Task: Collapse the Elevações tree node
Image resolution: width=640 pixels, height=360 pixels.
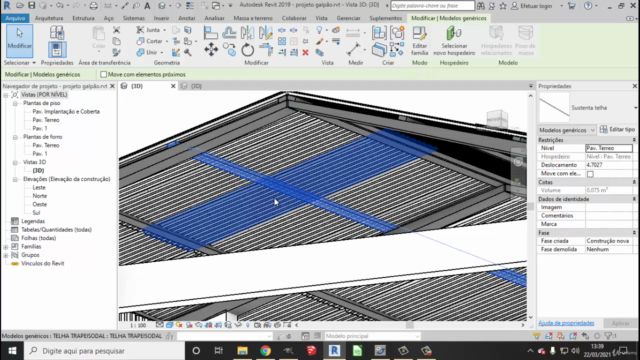Action: [x=15, y=179]
